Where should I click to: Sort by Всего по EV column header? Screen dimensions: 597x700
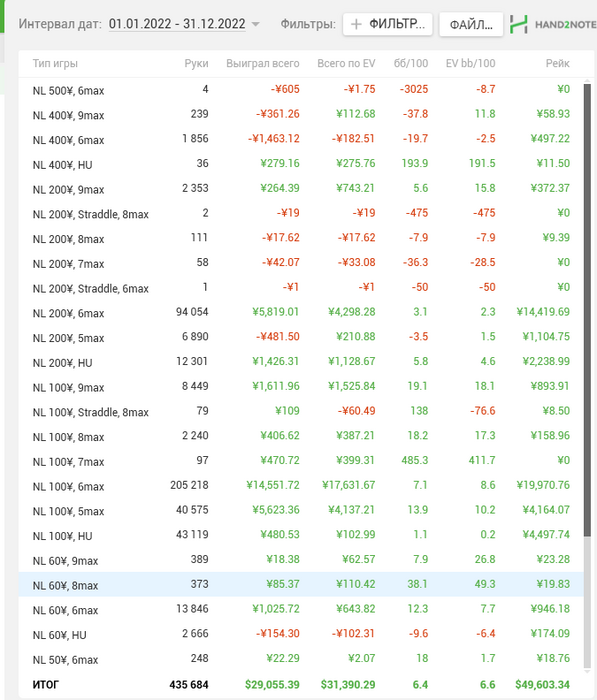346,63
